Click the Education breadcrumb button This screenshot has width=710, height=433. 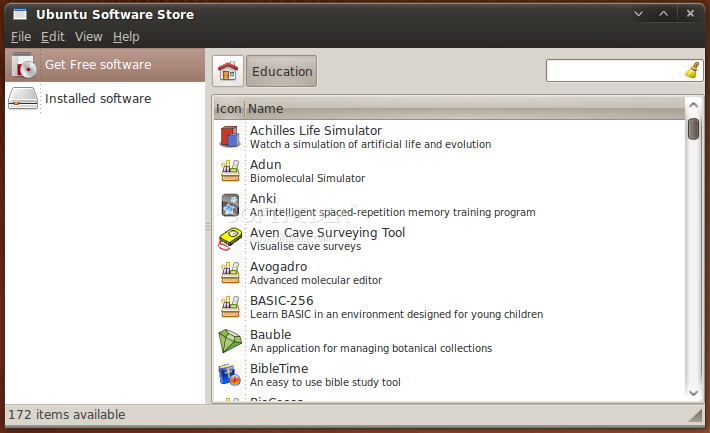(x=282, y=71)
